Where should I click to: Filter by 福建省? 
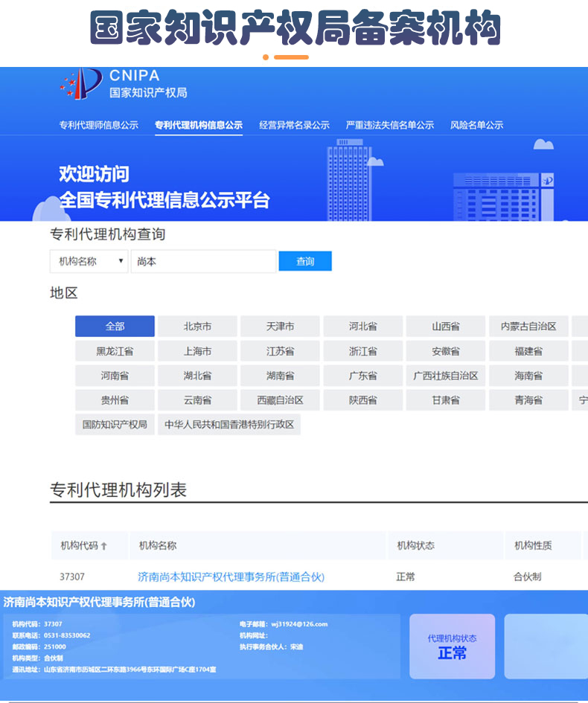(528, 351)
